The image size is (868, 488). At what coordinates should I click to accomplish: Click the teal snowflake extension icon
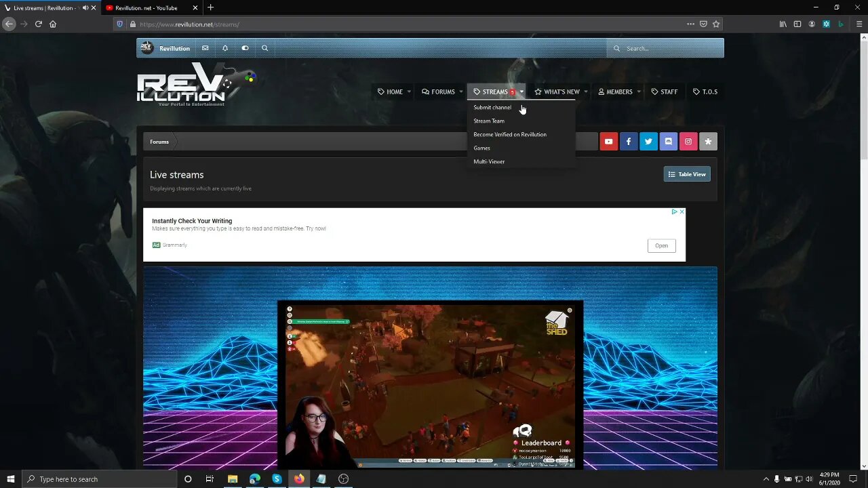point(826,24)
